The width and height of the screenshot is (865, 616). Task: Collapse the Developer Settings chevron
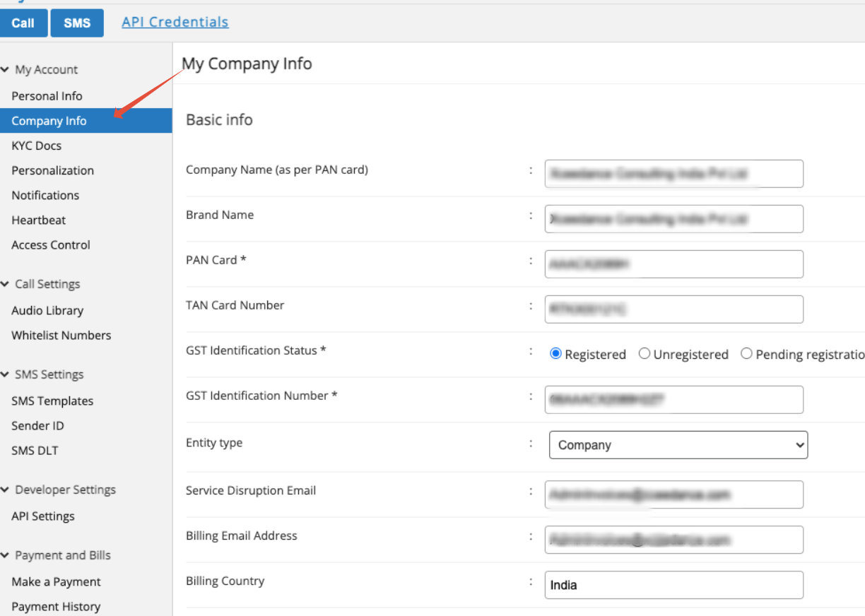tap(6, 490)
